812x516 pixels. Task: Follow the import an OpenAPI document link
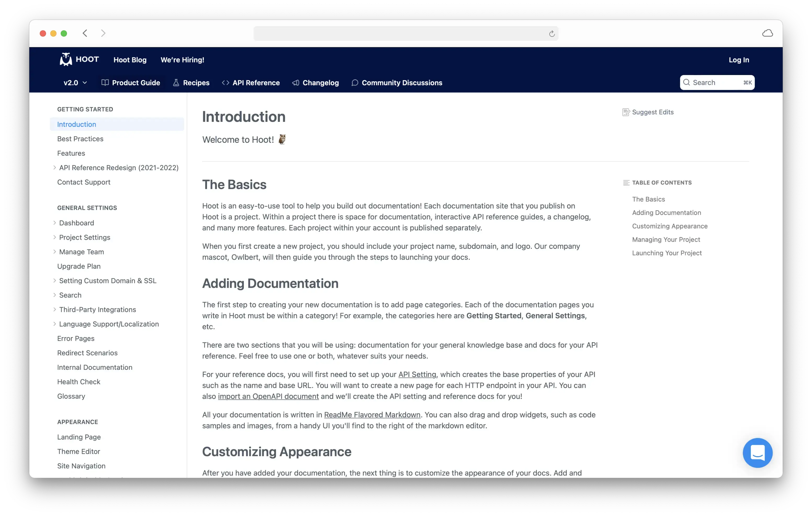pyautogui.click(x=268, y=396)
